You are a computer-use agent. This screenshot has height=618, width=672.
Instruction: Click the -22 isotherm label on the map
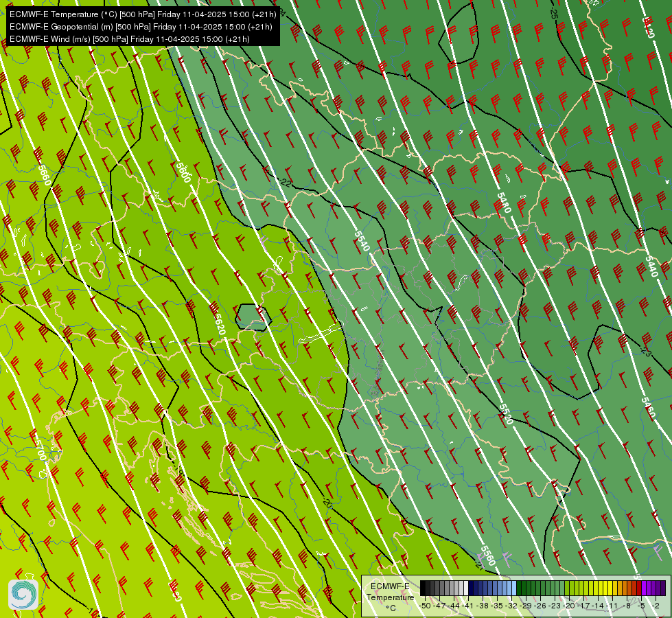tap(285, 183)
